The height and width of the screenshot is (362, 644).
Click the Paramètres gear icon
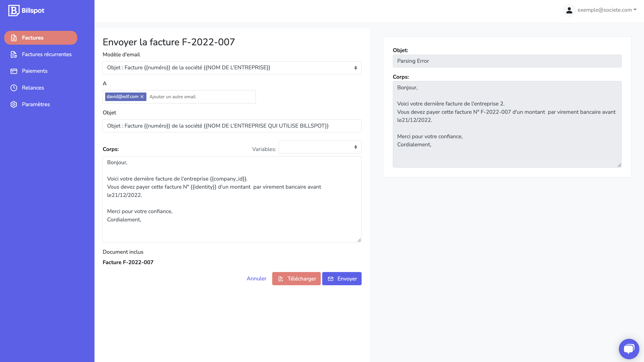click(x=14, y=104)
